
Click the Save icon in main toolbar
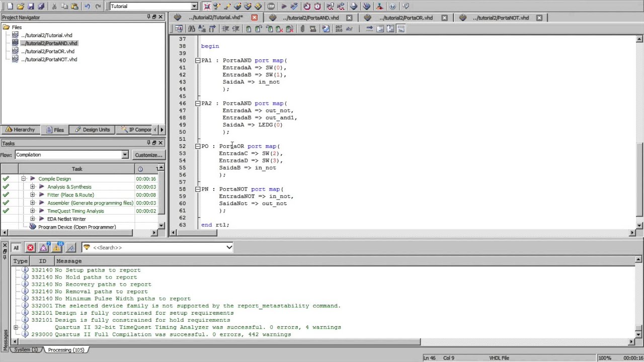click(x=31, y=7)
